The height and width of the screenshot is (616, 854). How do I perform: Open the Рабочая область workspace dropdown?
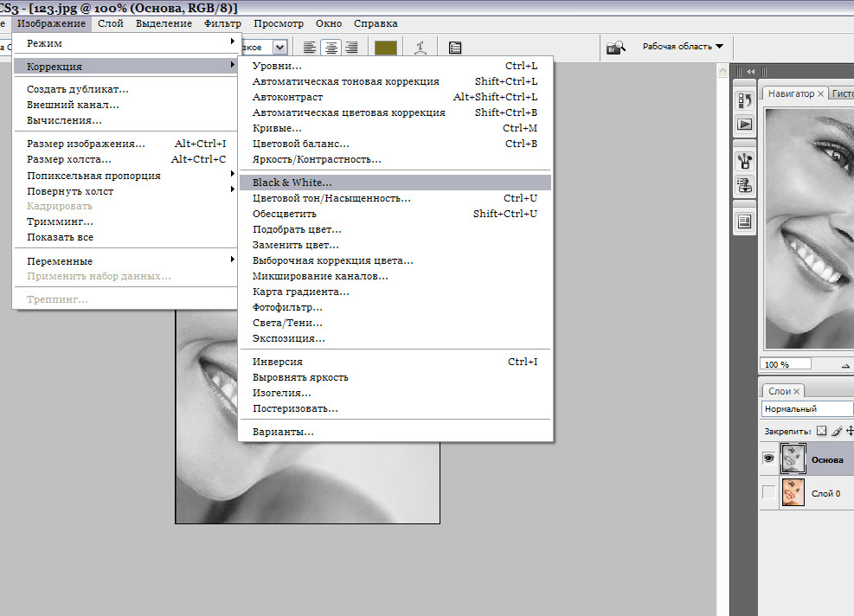683,47
